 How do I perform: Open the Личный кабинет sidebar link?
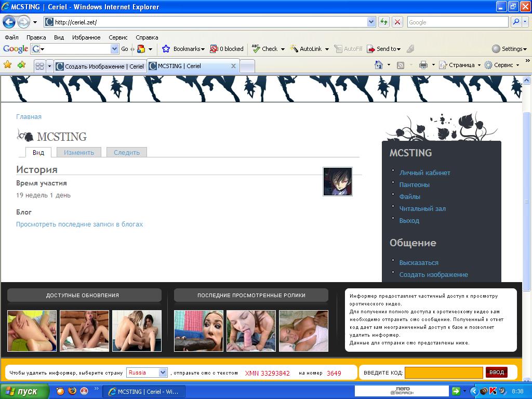pyautogui.click(x=424, y=172)
